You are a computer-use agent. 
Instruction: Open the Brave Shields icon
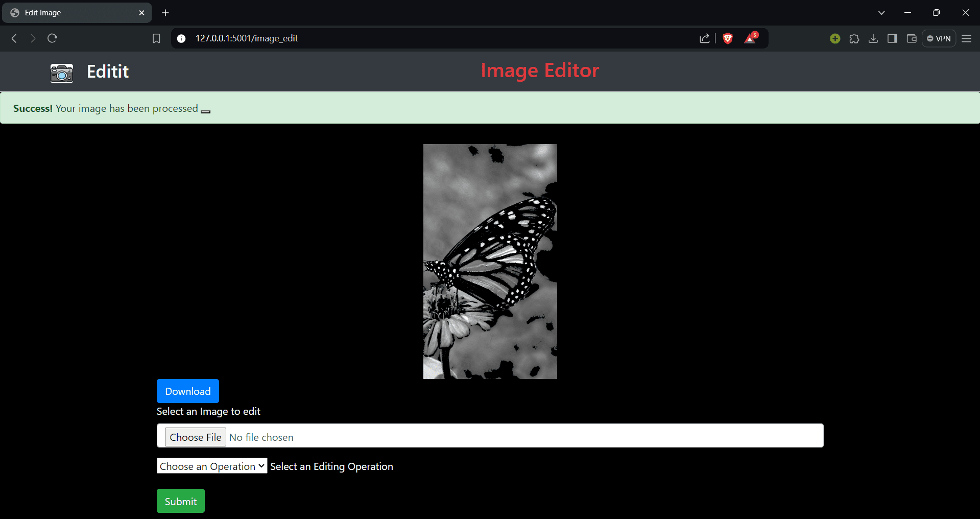click(728, 38)
